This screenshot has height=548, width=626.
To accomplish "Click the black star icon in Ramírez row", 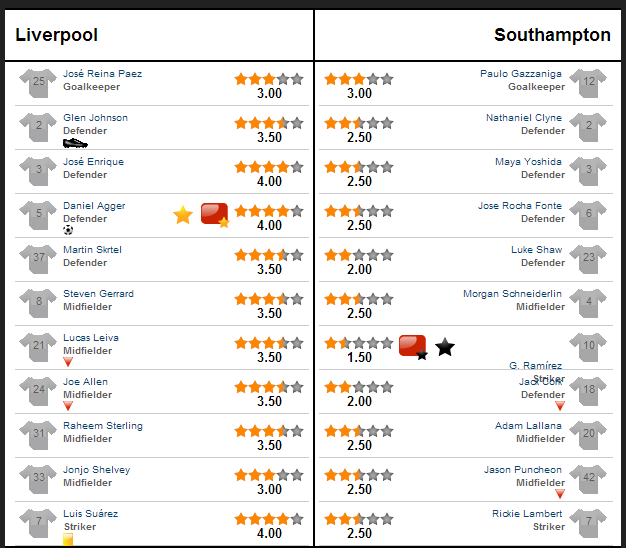I will coord(445,346).
